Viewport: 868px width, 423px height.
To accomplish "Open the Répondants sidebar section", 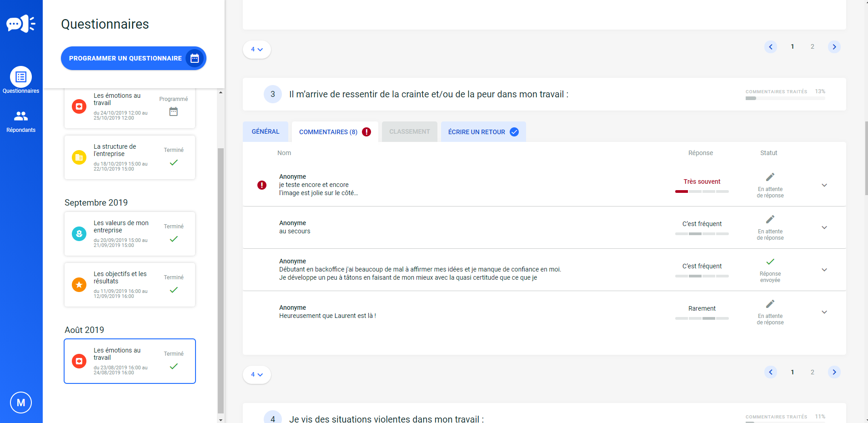I will click(21, 121).
